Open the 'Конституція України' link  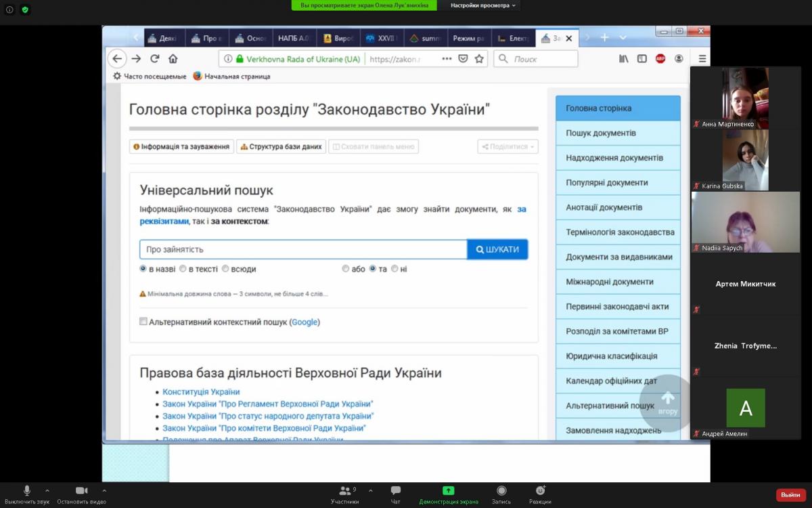(x=201, y=392)
